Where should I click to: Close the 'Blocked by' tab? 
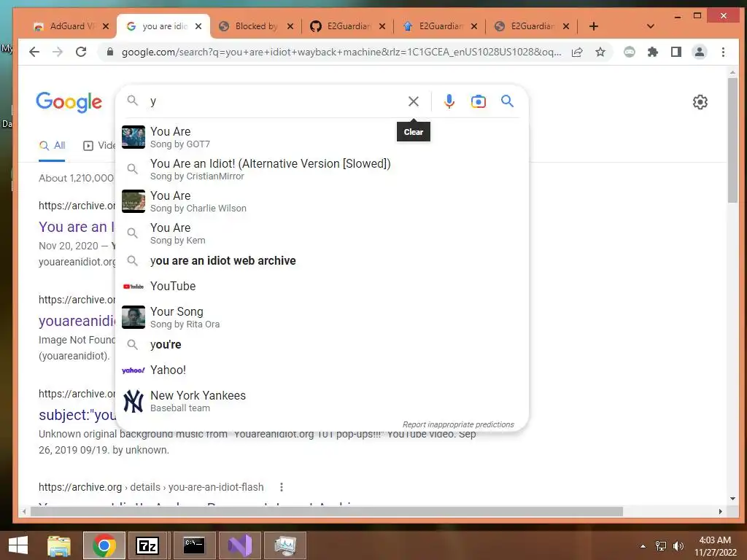290,26
